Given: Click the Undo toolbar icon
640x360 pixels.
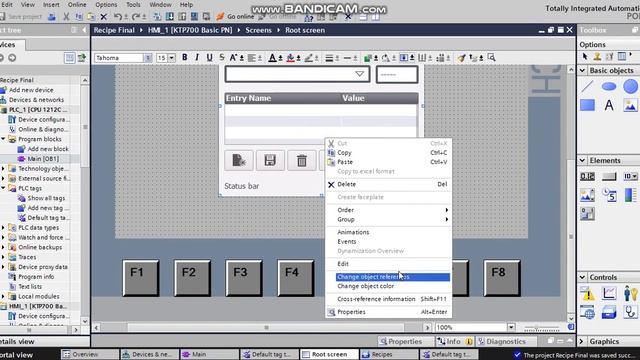Looking at the screenshot, I should (x=118, y=17).
